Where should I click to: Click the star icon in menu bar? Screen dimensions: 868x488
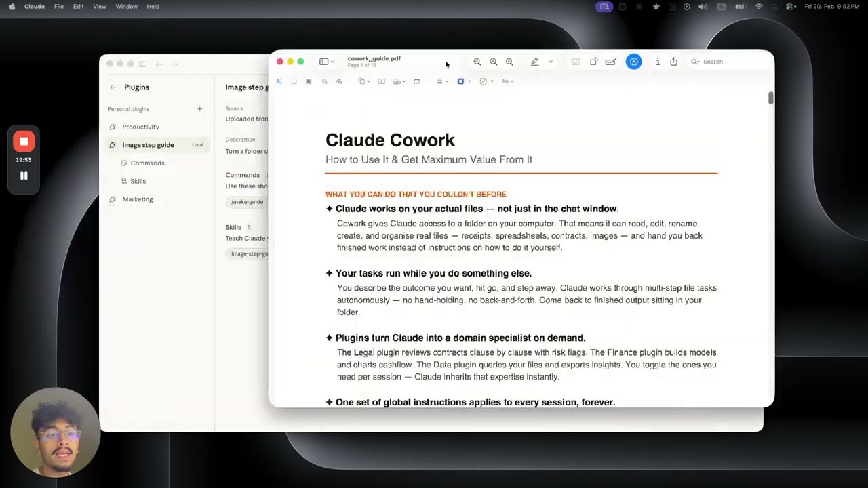coord(656,7)
